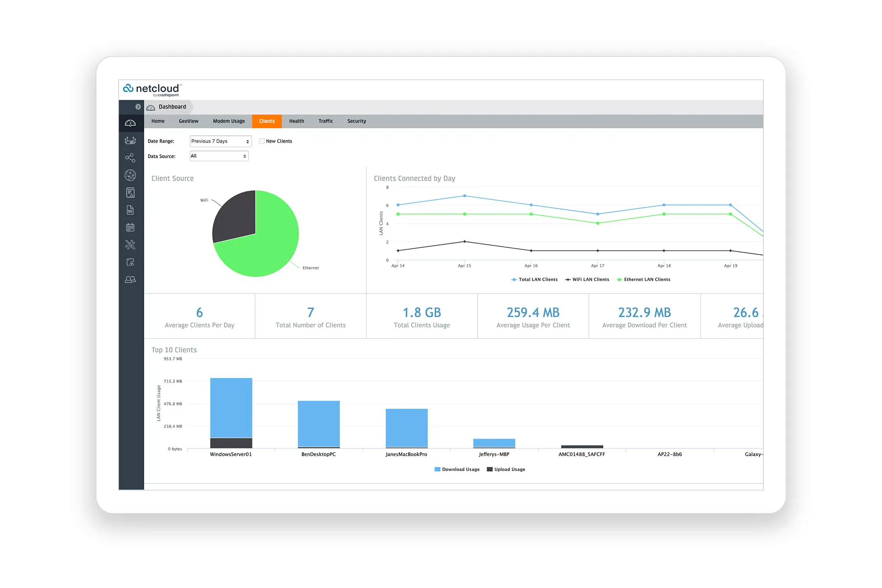
Task: Open the router devices sidebar icon
Action: (130, 140)
